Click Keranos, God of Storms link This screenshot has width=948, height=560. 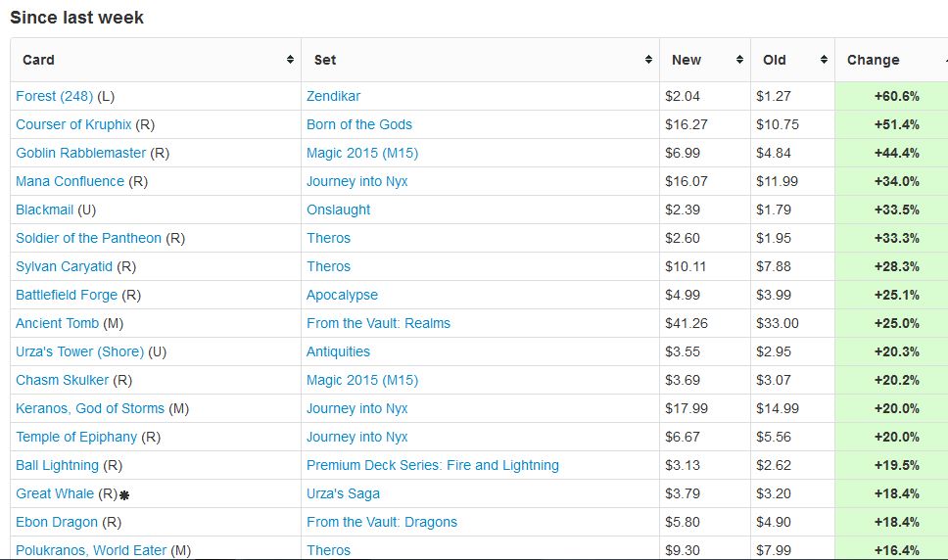[90, 408]
